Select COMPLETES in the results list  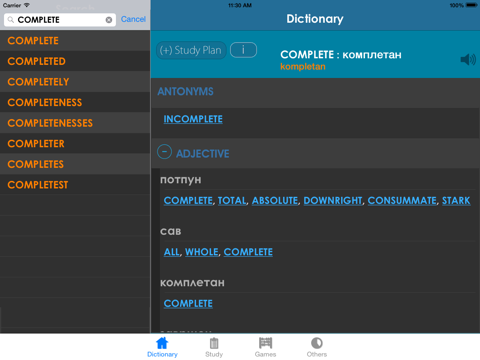coord(75,164)
